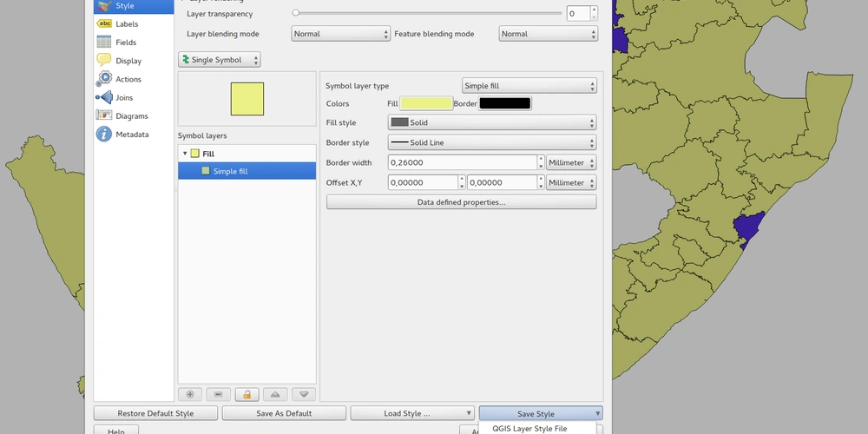Move symbol layer down with arrow icon
868x434 pixels.
(x=303, y=394)
